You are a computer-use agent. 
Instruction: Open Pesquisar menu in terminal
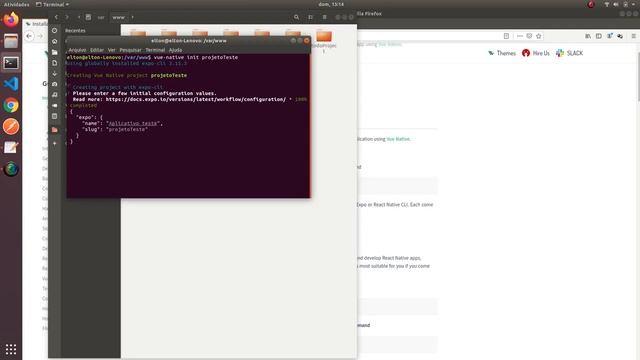[x=130, y=50]
